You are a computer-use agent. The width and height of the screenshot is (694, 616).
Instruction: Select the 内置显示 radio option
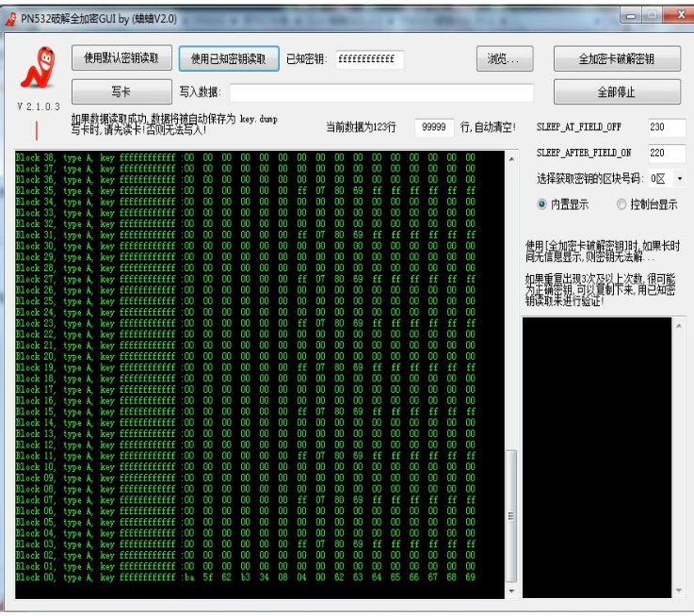point(541,203)
